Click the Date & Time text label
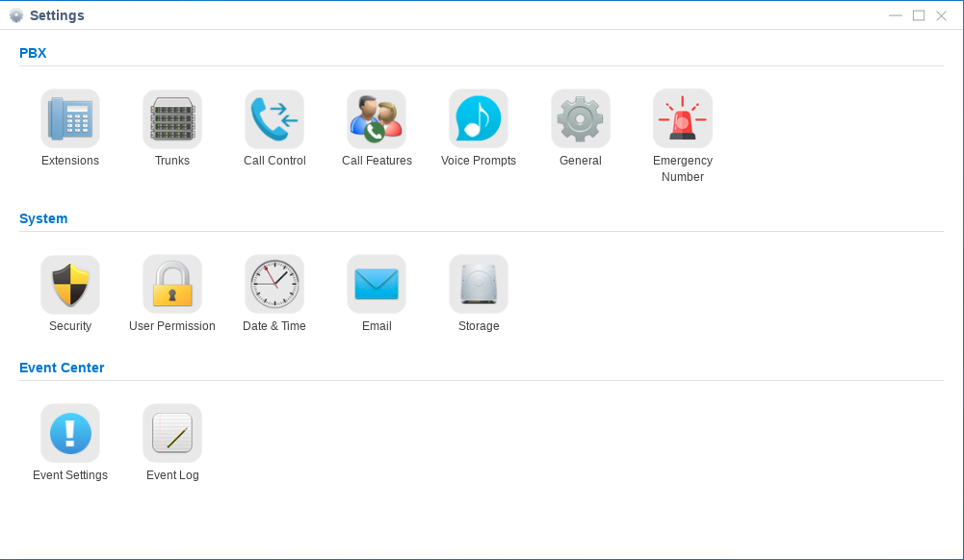The height and width of the screenshot is (560, 964). pyautogui.click(x=274, y=326)
